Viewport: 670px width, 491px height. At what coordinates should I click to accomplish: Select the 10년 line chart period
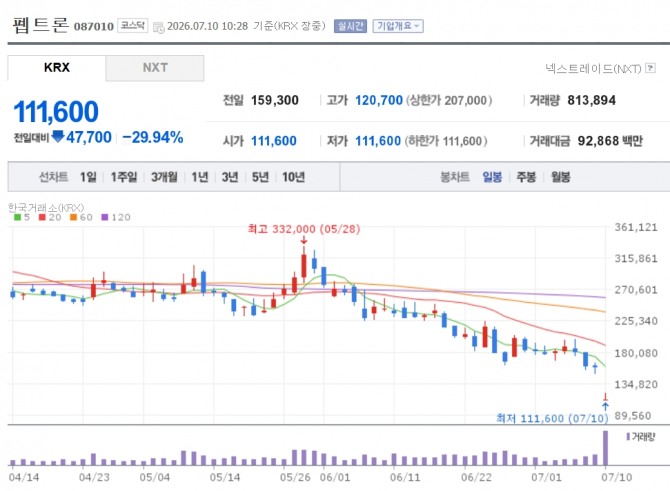[x=293, y=176]
